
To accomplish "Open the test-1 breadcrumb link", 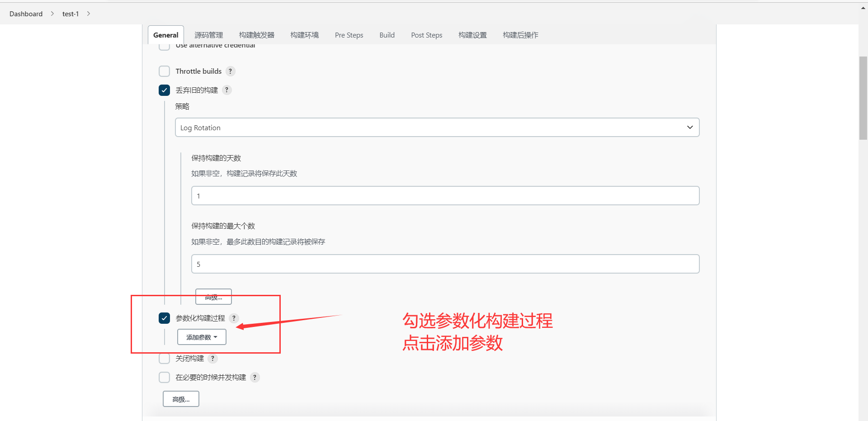I will tap(71, 14).
